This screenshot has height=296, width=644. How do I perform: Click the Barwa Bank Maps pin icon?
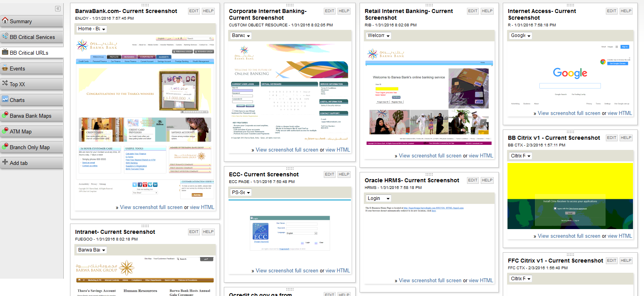coord(5,115)
